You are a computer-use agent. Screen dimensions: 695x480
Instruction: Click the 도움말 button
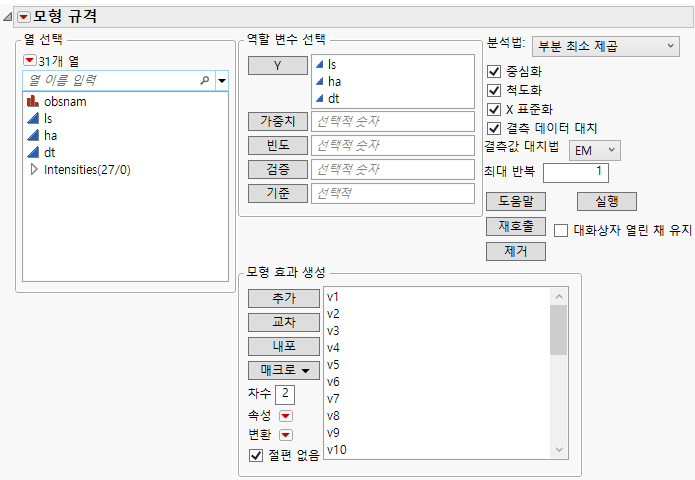(x=516, y=202)
